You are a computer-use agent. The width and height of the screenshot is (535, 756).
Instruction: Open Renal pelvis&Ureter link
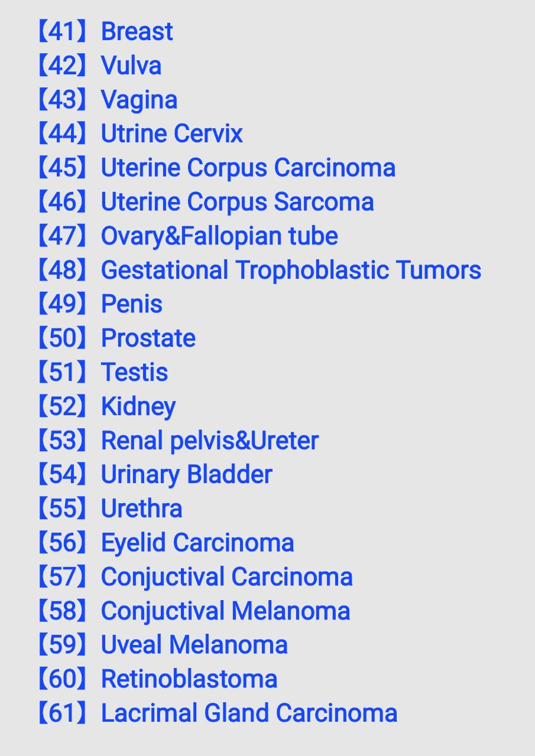click(210, 441)
